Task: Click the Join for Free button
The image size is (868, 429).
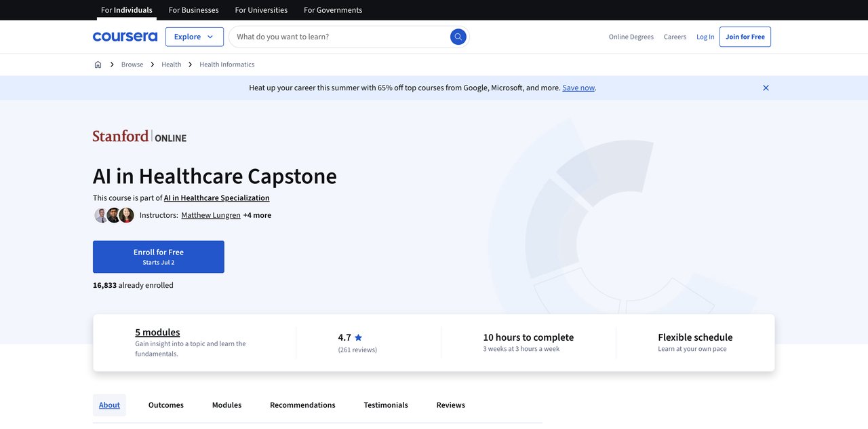Action: tap(745, 37)
